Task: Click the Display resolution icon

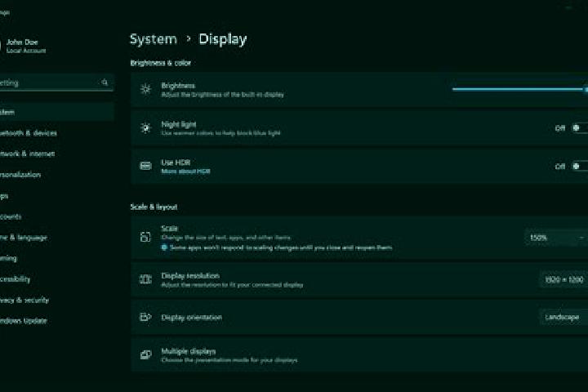Action: click(145, 279)
